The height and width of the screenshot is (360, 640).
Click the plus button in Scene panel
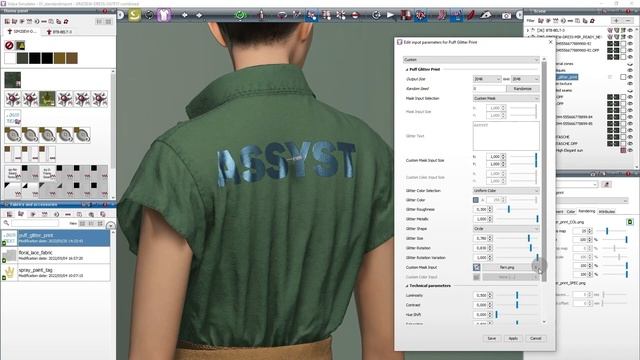pyautogui.click(x=616, y=20)
